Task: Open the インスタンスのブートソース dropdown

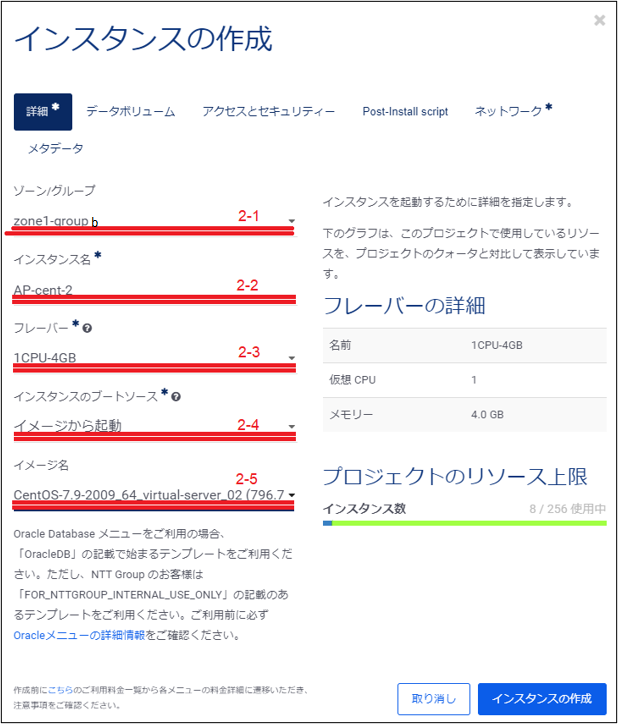Action: [x=153, y=426]
